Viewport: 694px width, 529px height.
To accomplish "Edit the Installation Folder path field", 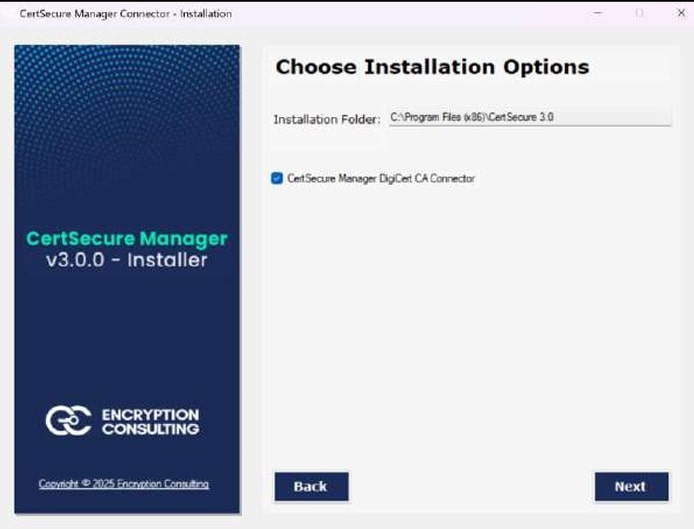I will [530, 117].
